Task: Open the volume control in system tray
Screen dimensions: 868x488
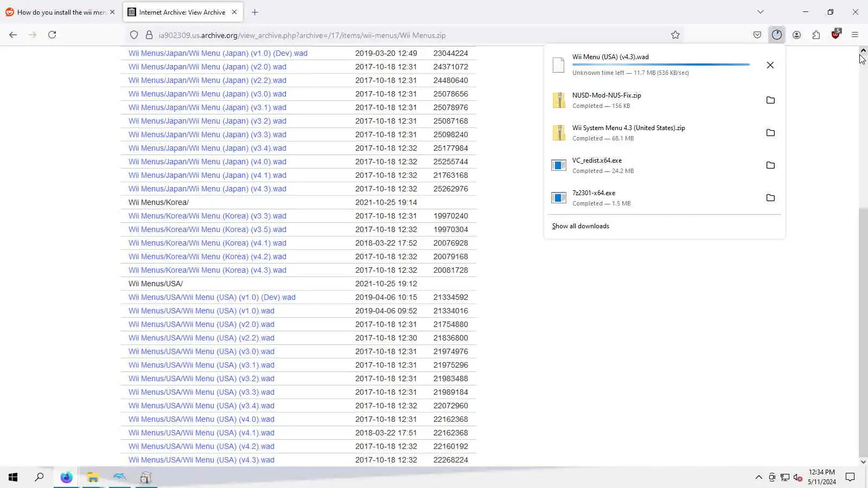Action: 797,477
